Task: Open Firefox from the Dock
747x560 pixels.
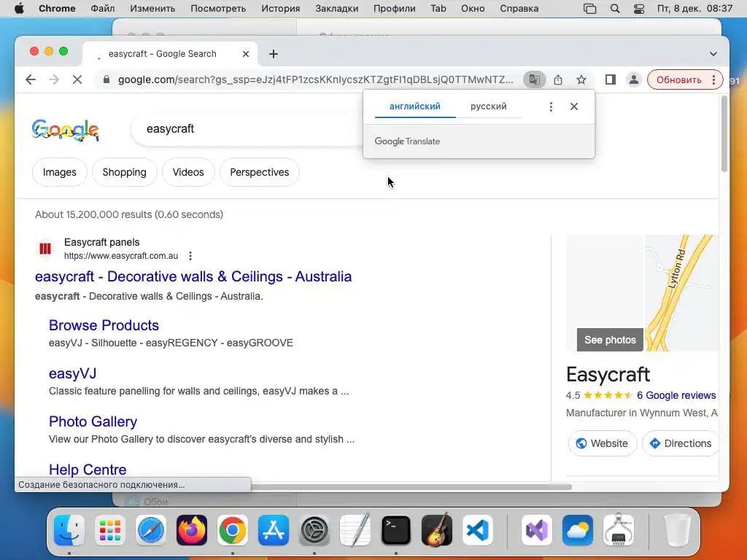Action: click(x=192, y=530)
